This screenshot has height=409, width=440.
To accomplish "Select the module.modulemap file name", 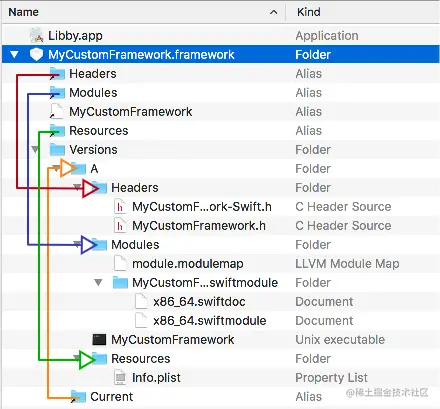I will [x=188, y=263].
